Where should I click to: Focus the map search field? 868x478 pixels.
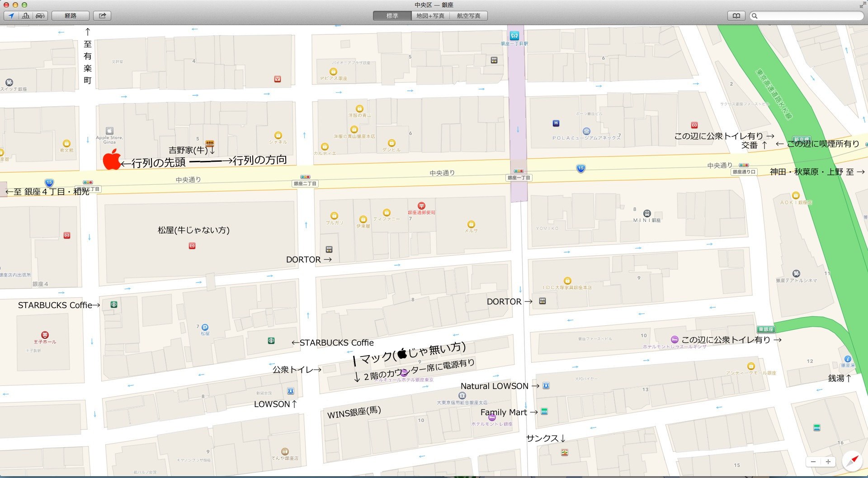806,16
